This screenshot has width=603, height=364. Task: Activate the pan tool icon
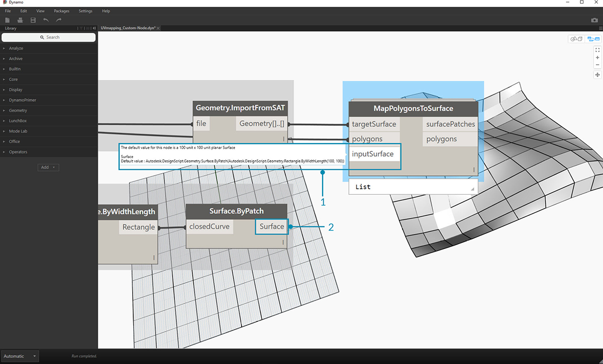(597, 75)
